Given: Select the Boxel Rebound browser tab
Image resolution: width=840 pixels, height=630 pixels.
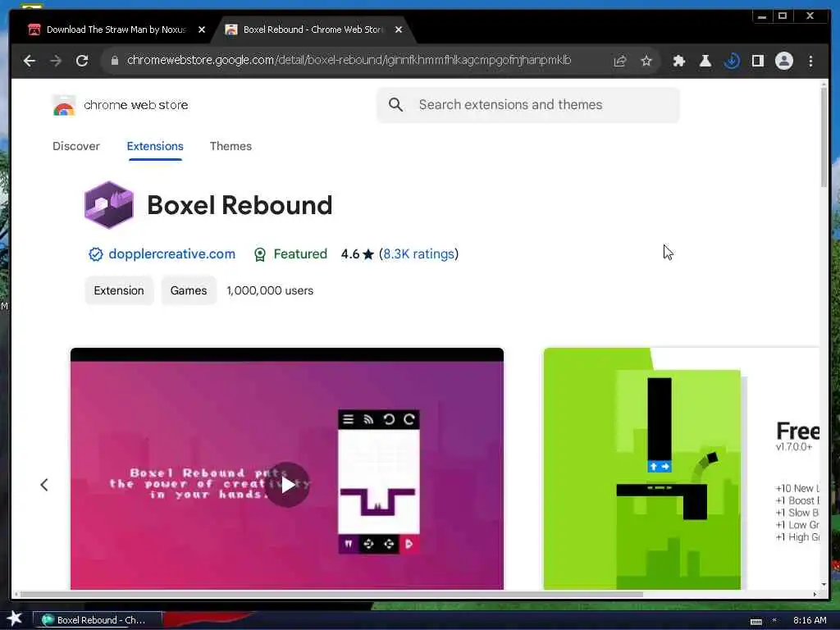Looking at the screenshot, I should point(313,30).
